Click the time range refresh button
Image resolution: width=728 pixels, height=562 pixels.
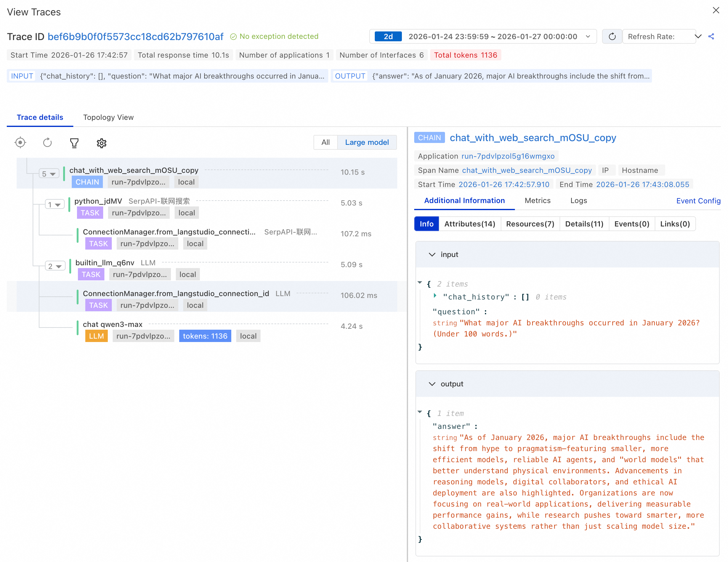click(x=612, y=37)
